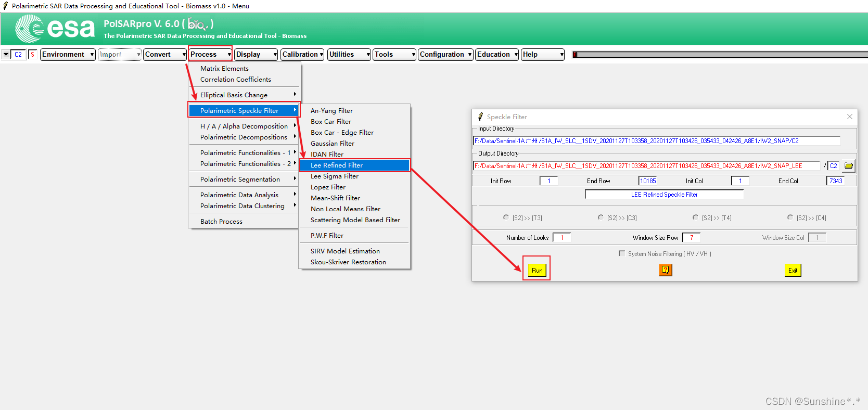This screenshot has height=410, width=868.
Task: Choose An-Yang Filter from submenu
Action: click(x=354, y=110)
